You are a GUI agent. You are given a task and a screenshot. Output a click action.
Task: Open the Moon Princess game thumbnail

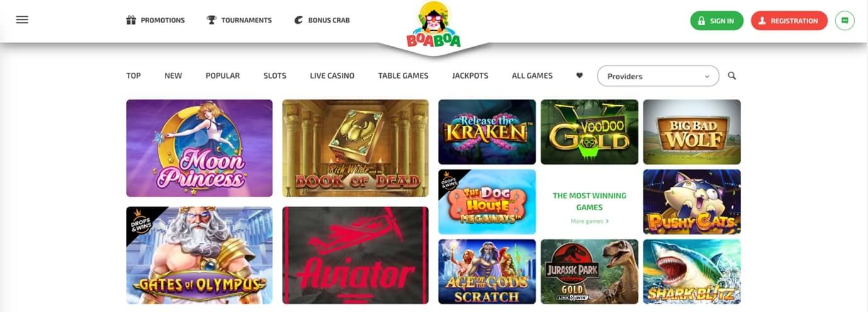click(200, 148)
